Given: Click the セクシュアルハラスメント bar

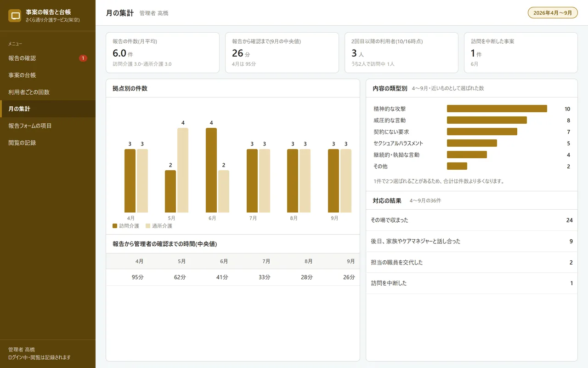Looking at the screenshot, I should [472, 143].
